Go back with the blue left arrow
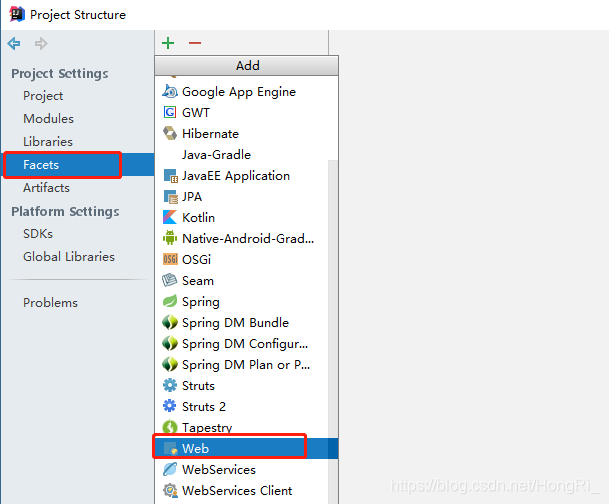Image resolution: width=609 pixels, height=504 pixels. point(14,43)
